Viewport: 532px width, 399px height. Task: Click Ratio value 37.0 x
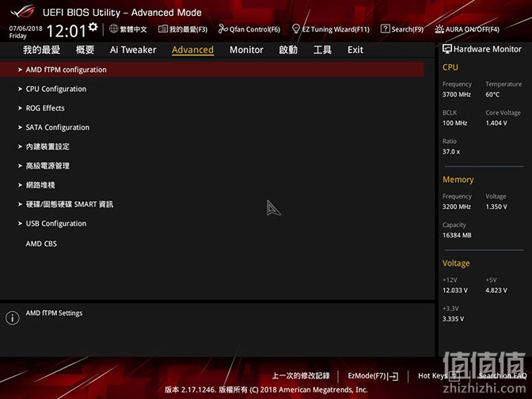click(451, 152)
